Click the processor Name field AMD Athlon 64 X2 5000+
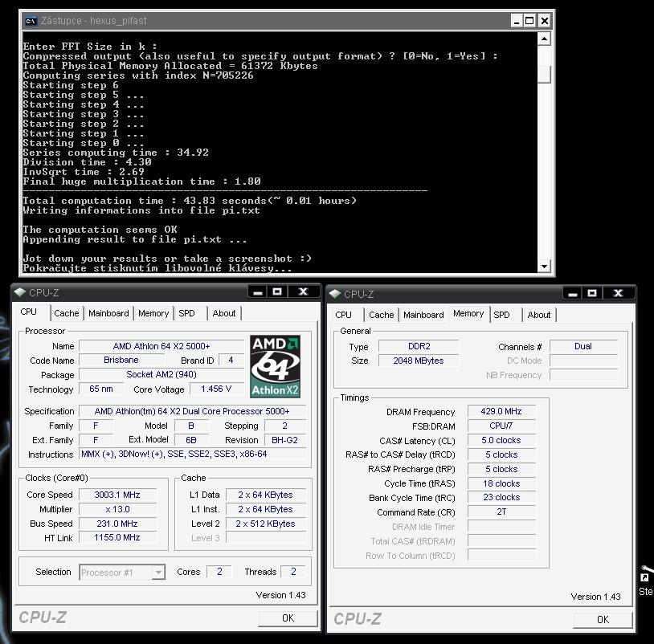The height and width of the screenshot is (644, 654). click(x=161, y=346)
